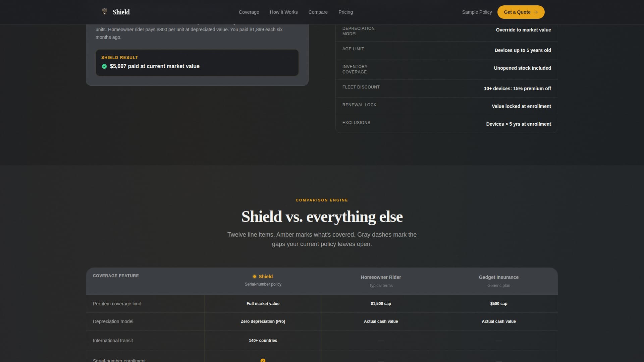644x362 pixels.
Task: Click "10+ devices: 15% premium off" value
Action: coord(517,88)
